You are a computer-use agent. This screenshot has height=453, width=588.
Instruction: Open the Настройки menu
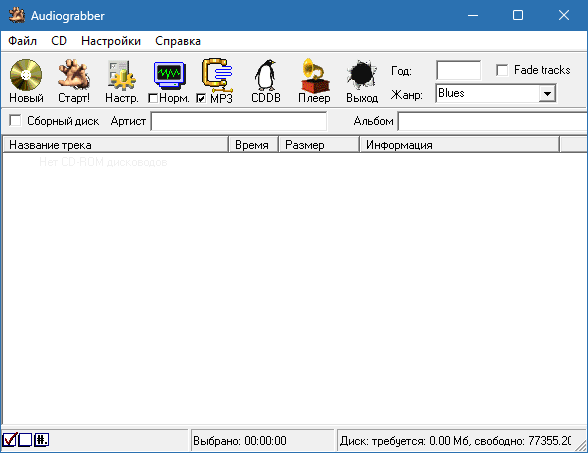tap(111, 41)
